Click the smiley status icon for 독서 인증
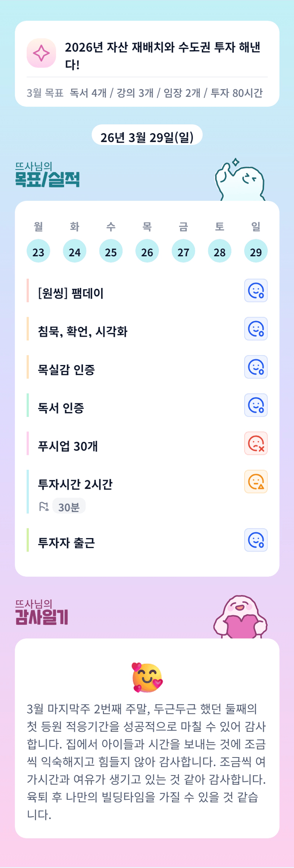 click(x=256, y=405)
